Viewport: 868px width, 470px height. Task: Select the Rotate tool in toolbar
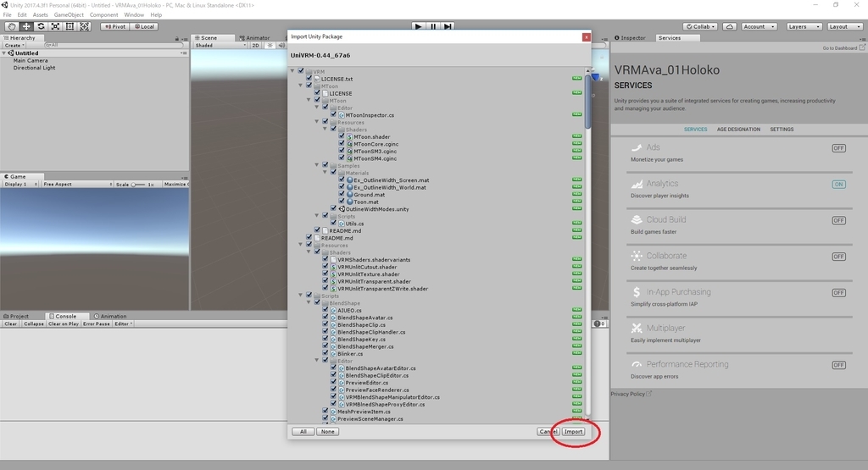[41, 26]
